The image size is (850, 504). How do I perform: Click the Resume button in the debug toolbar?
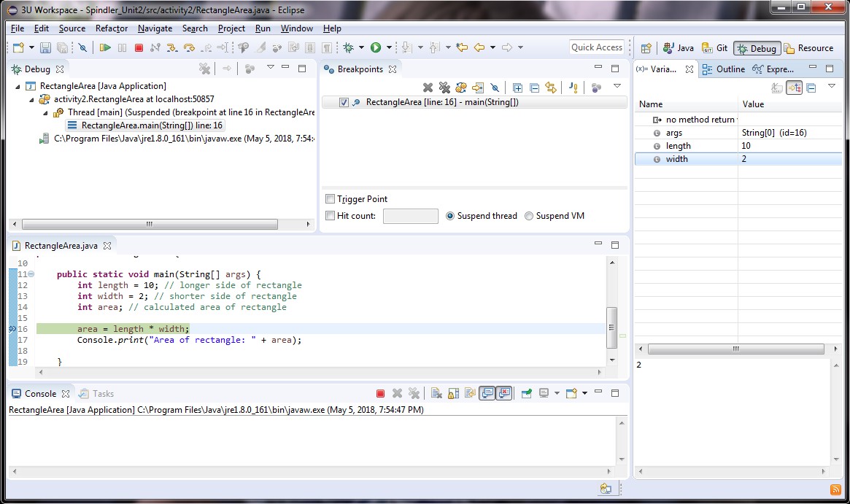coord(105,47)
